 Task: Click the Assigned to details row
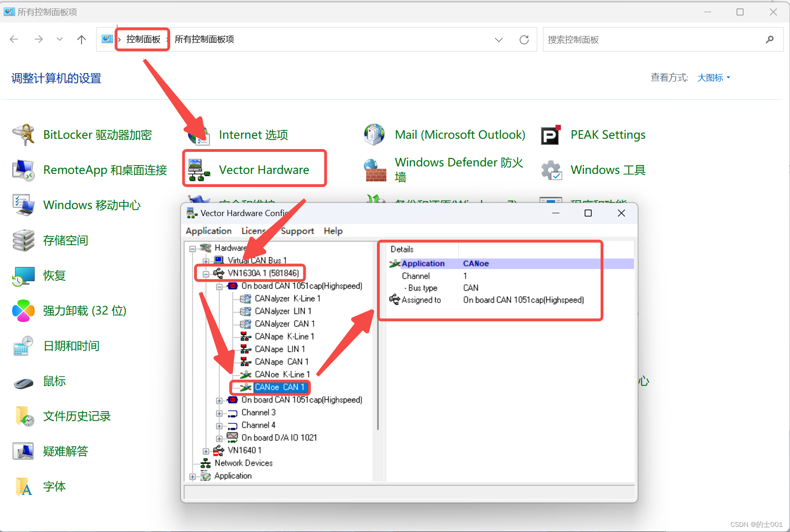pos(511,300)
